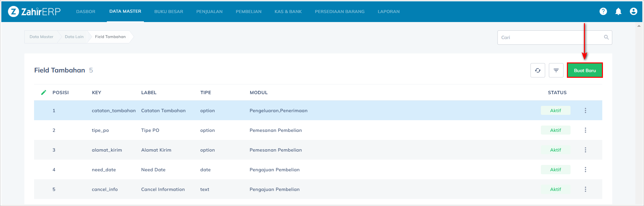Open the user account profile icon
This screenshot has height=206, width=644.
(633, 11)
